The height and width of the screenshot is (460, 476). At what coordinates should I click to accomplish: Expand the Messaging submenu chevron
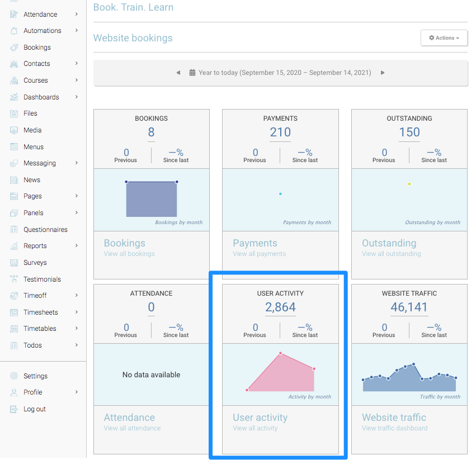[77, 163]
